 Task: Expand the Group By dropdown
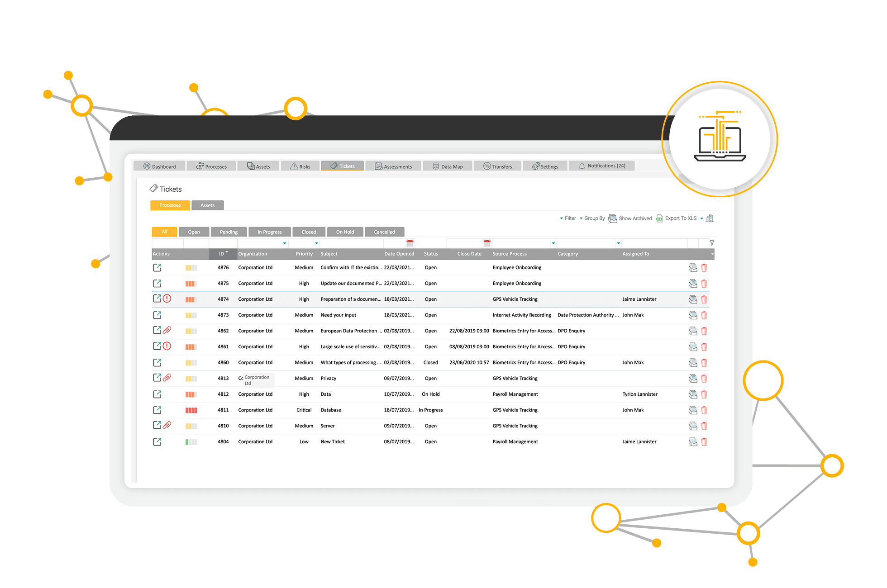592,218
